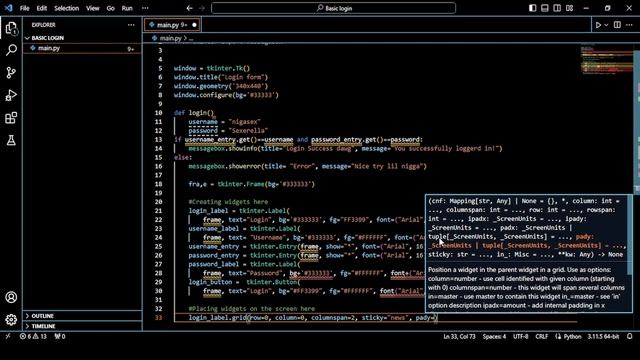Click line number 33 in gutter

[158, 318]
